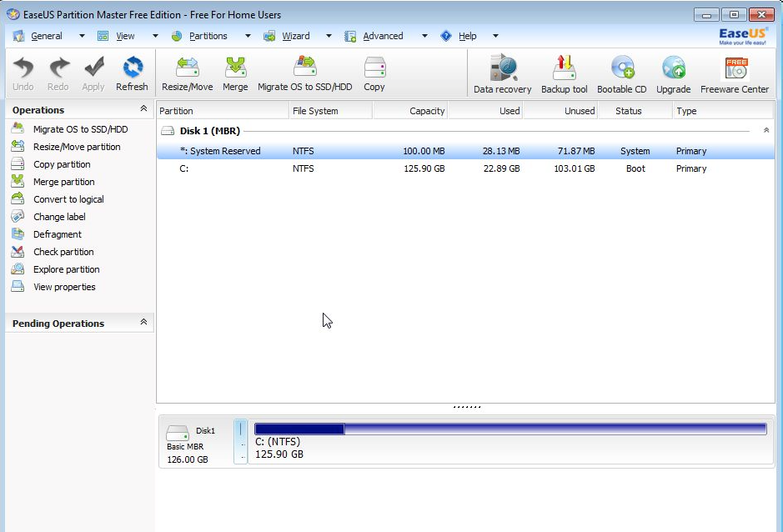Viewport: 783px width, 532px height.
Task: Click the Upgrade icon
Action: pyautogui.click(x=673, y=74)
